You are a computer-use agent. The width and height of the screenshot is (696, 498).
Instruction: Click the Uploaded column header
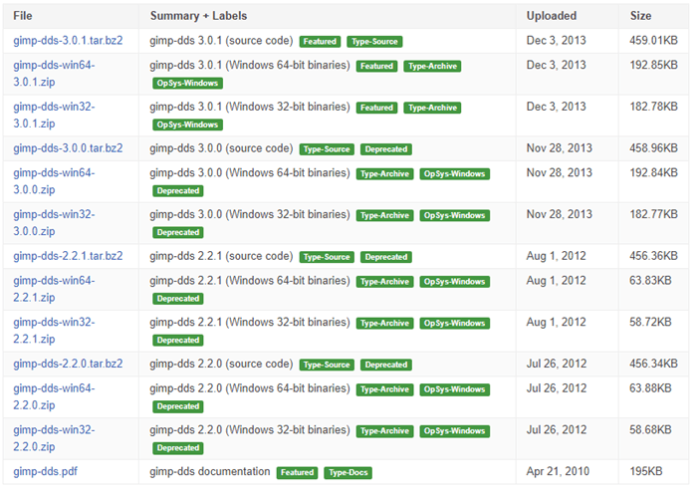[x=551, y=16]
